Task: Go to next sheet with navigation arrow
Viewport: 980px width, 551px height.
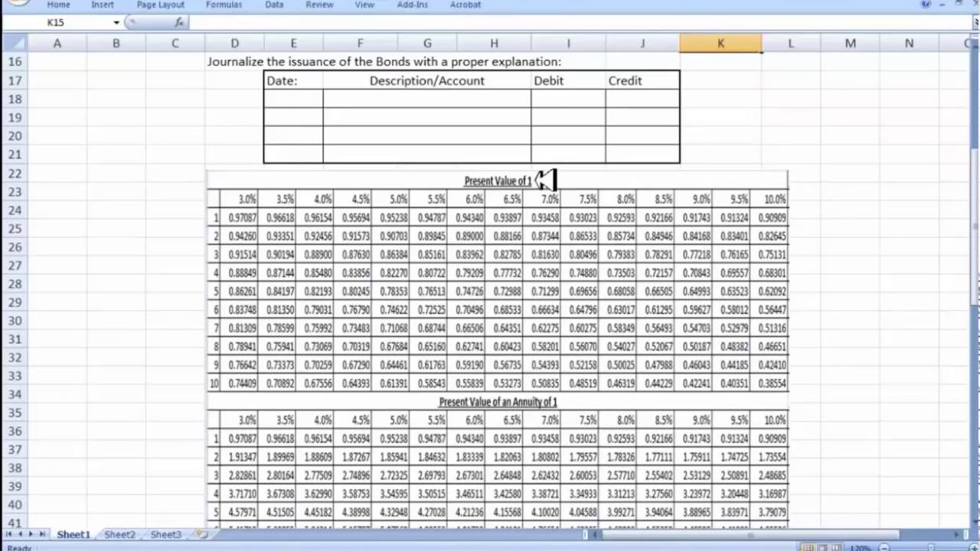Action: pos(31,534)
